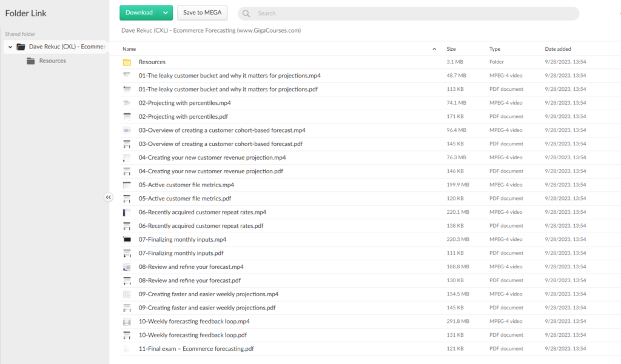Click the PDF icon for 05-Active customer file metrics.pdf
Image resolution: width=621 pixels, height=364 pixels.
(x=127, y=199)
